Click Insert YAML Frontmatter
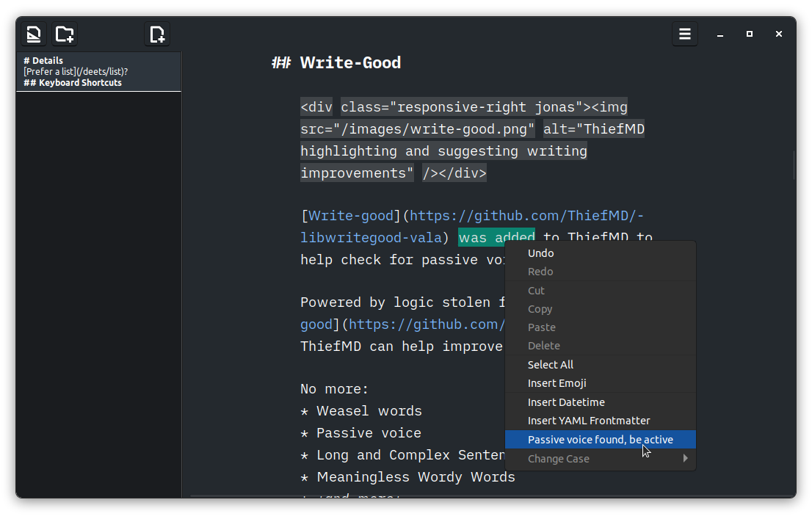 589,420
